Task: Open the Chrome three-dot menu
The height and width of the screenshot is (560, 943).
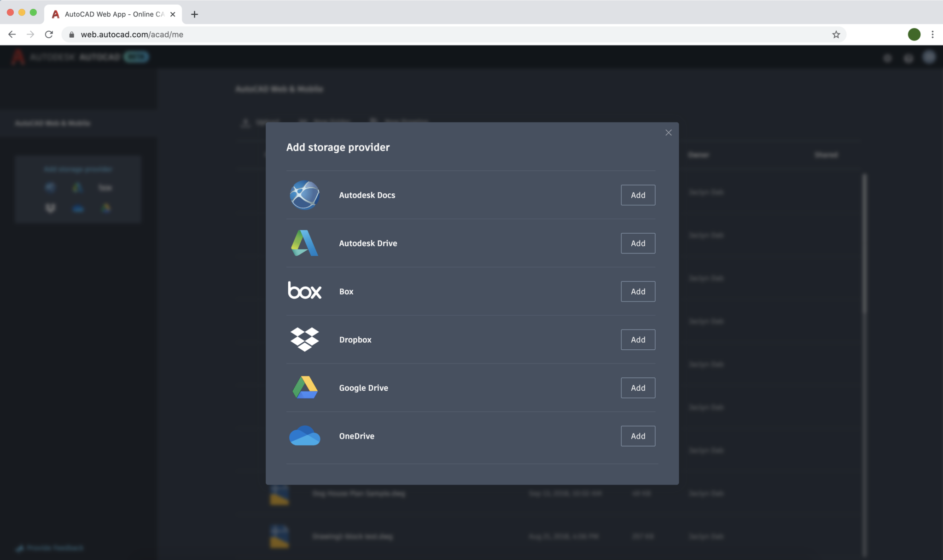Action: (x=932, y=34)
